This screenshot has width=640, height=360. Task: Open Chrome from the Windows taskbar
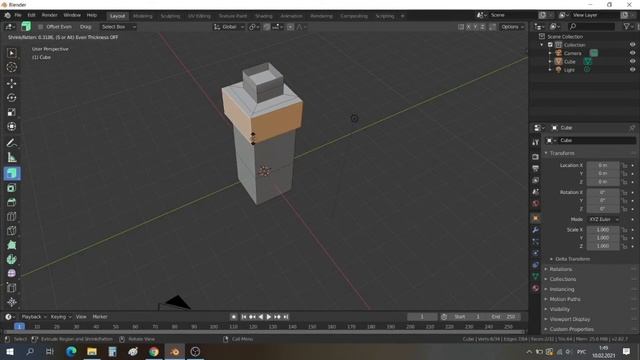(x=154, y=351)
